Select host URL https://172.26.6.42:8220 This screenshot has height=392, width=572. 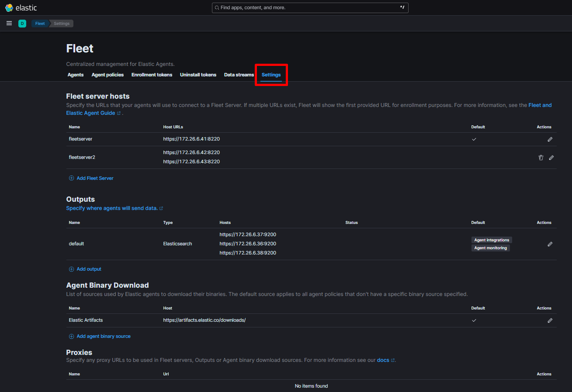tap(191, 153)
